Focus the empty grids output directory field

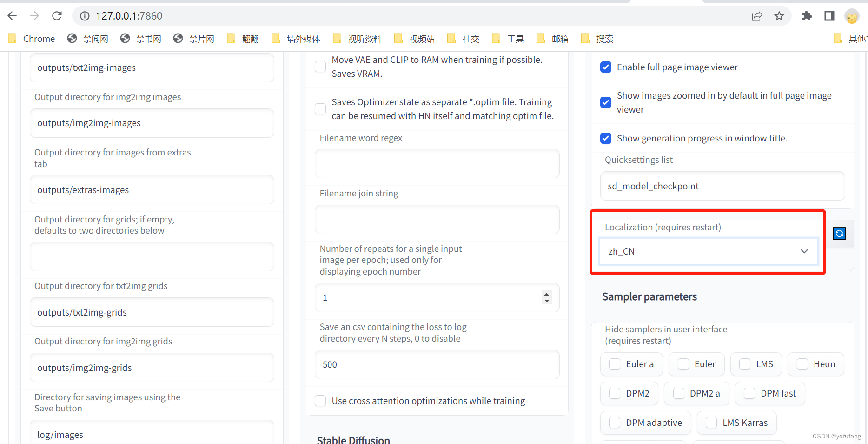coord(152,256)
